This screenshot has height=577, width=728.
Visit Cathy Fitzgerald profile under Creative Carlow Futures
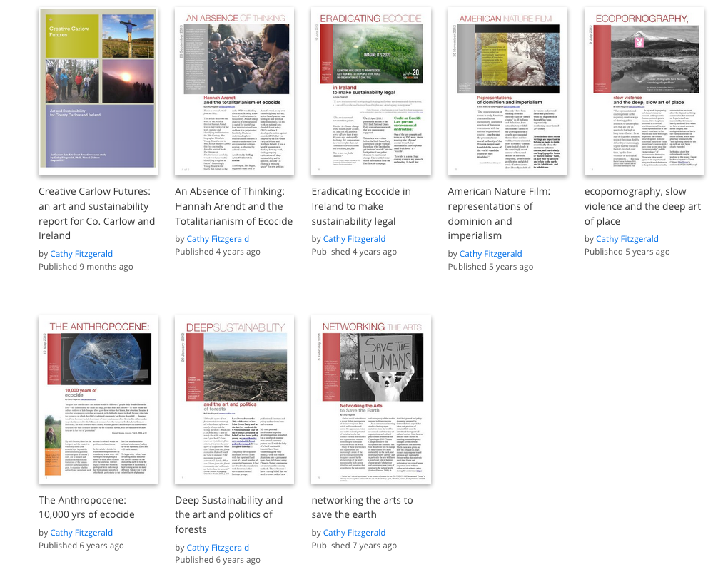(x=81, y=253)
